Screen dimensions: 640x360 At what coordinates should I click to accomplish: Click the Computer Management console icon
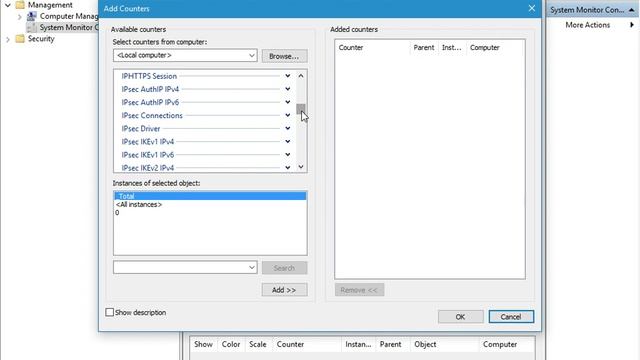click(31, 16)
